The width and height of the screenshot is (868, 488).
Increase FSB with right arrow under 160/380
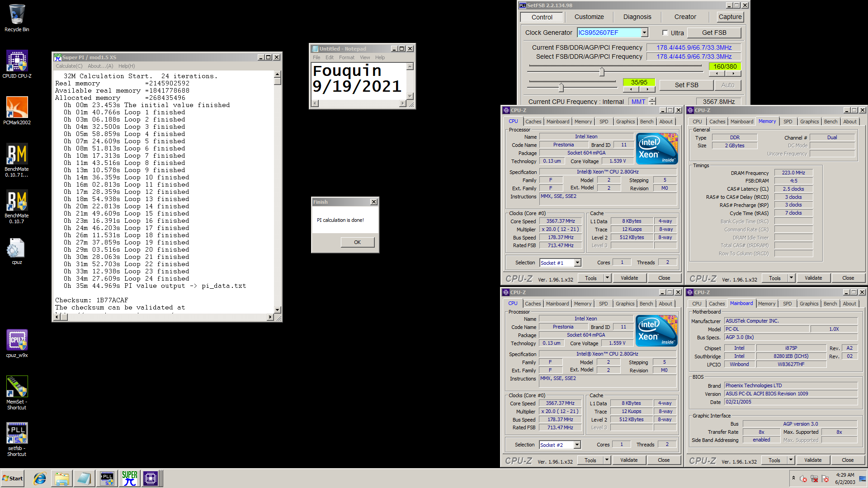point(733,74)
